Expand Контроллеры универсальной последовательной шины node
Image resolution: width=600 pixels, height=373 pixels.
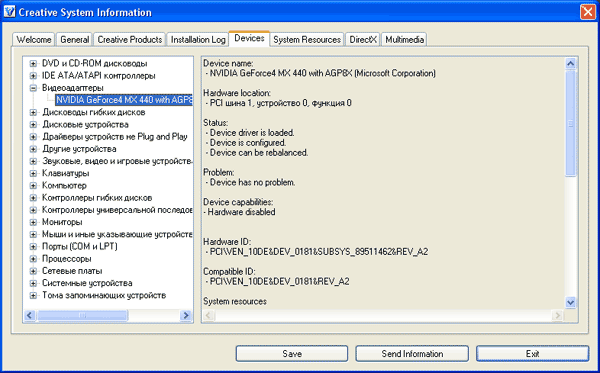pyautogui.click(x=33, y=210)
